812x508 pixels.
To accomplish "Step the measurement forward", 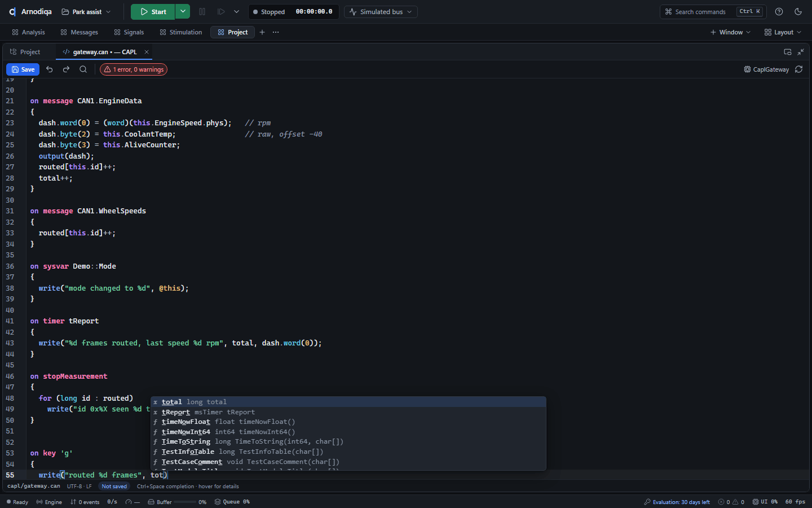I will [x=221, y=12].
